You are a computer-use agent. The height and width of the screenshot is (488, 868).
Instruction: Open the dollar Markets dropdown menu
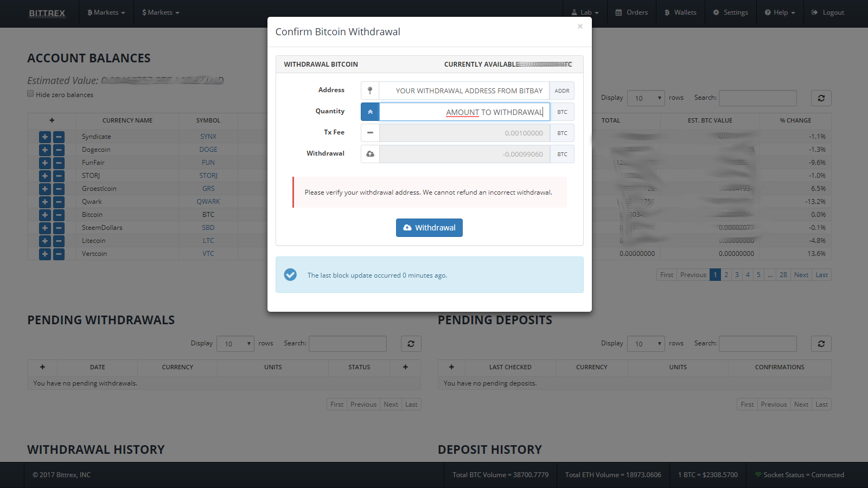(x=161, y=12)
